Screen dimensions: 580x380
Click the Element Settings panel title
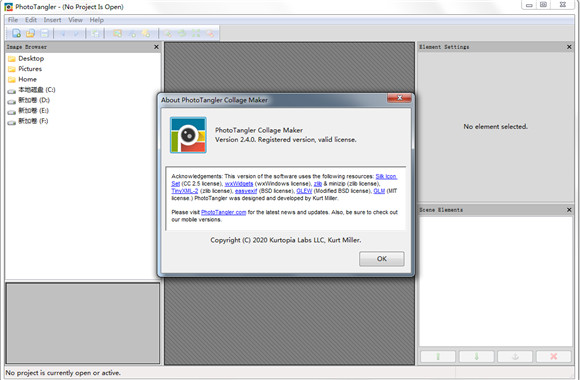(x=444, y=47)
